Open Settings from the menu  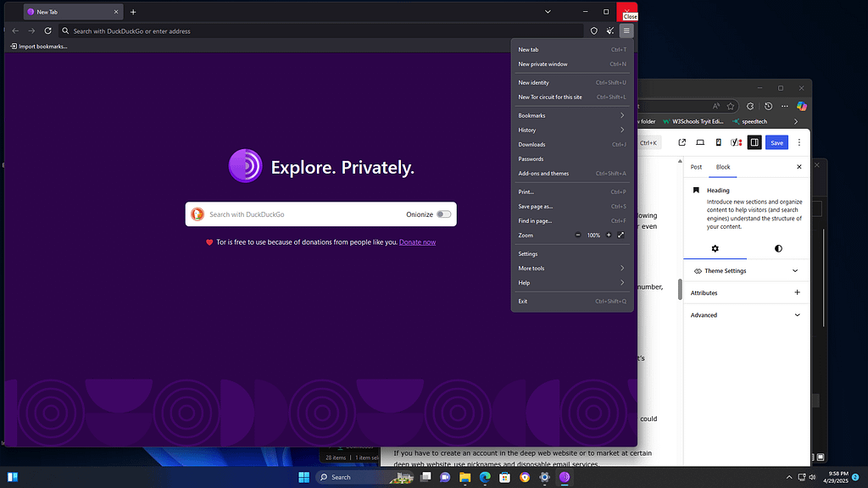[x=572, y=254]
